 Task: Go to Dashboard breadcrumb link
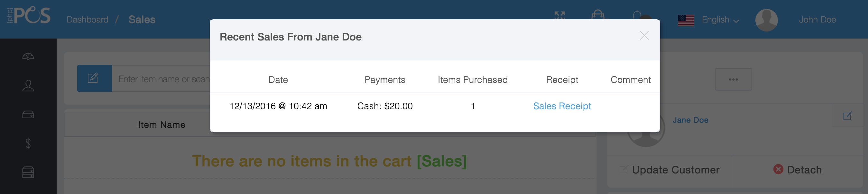coord(87,20)
